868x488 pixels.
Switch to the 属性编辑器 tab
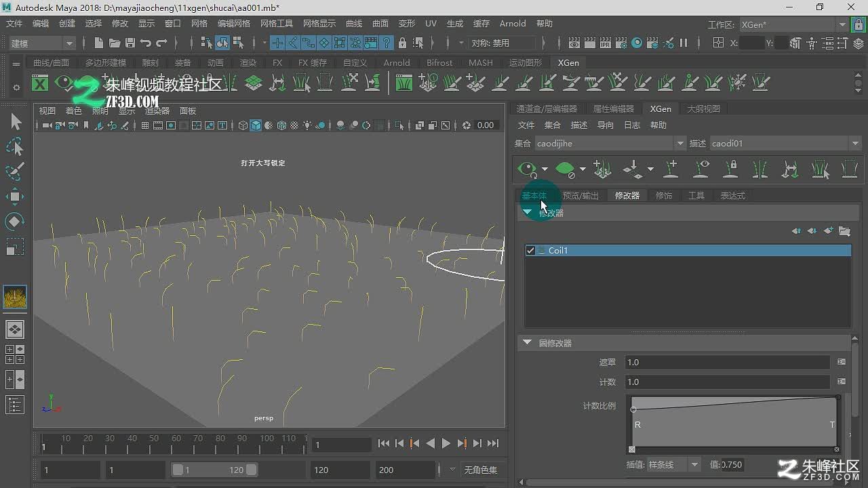(613, 108)
